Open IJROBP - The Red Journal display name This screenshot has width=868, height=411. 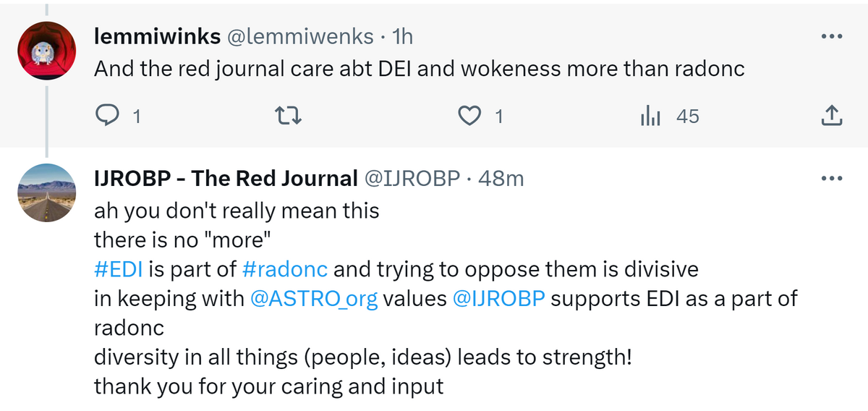tap(226, 178)
